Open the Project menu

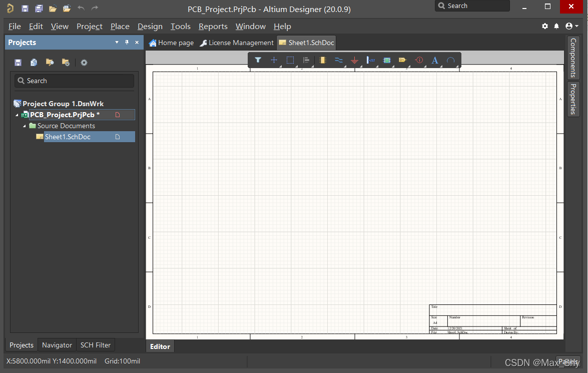click(x=89, y=26)
